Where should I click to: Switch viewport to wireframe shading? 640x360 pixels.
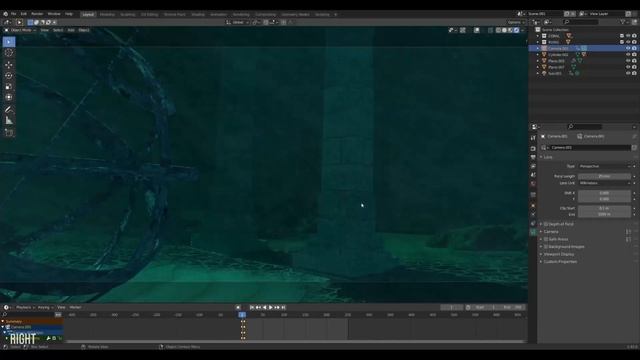coord(498,30)
